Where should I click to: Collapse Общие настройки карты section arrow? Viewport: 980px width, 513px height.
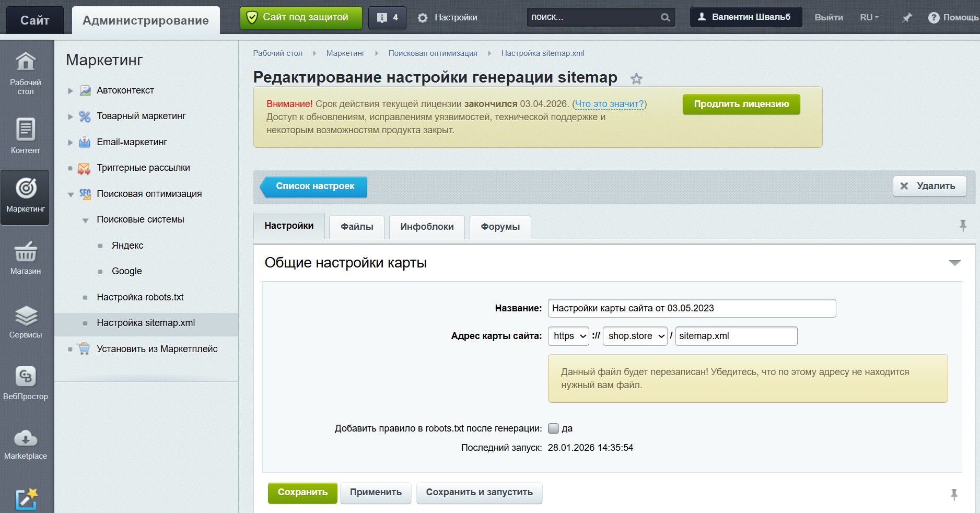click(954, 263)
